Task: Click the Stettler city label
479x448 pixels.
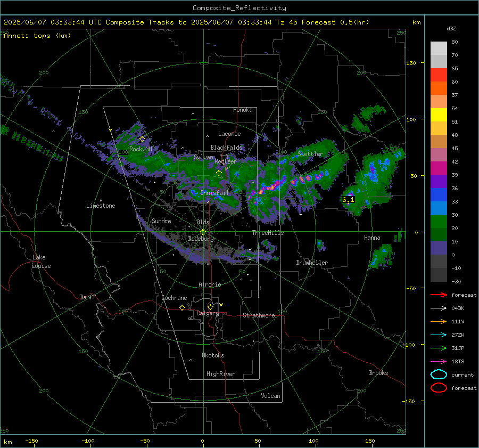Action: point(310,154)
